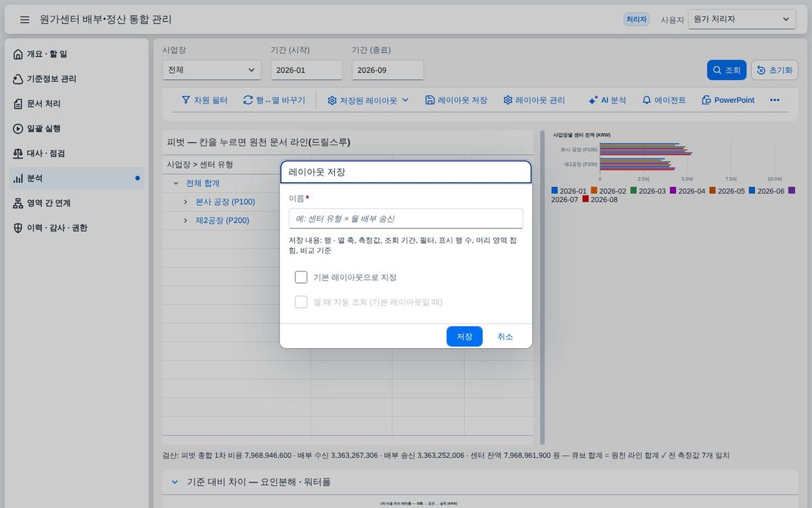The width and height of the screenshot is (812, 508).
Task: Click 저장 in the dialog
Action: tap(464, 337)
